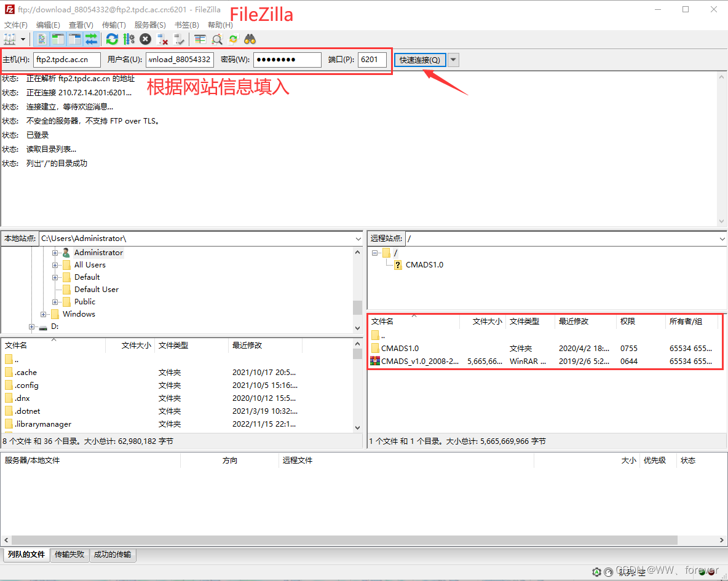Viewport: 728px width, 581px height.
Task: Sort remote files by 所有者/组 column
Action: pyautogui.click(x=692, y=322)
